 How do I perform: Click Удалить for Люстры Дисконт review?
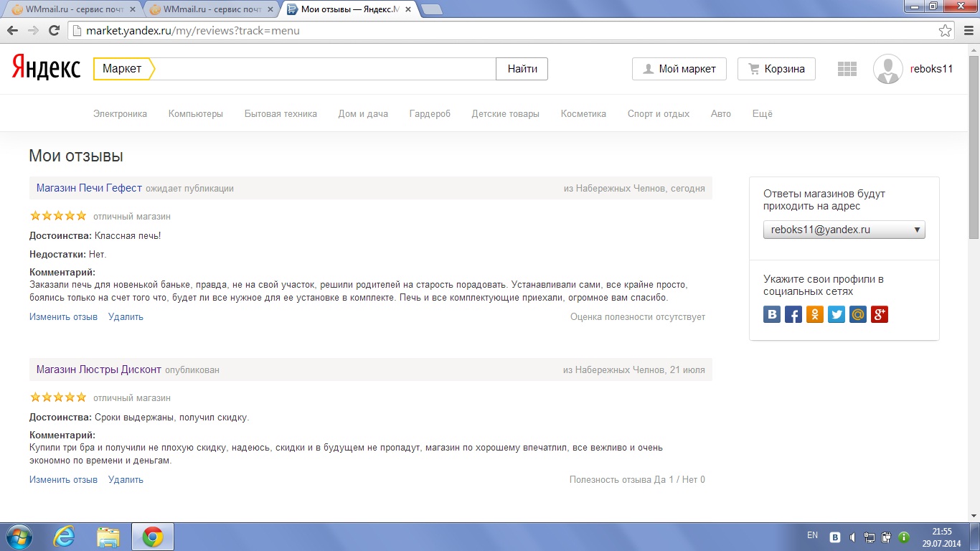(126, 479)
